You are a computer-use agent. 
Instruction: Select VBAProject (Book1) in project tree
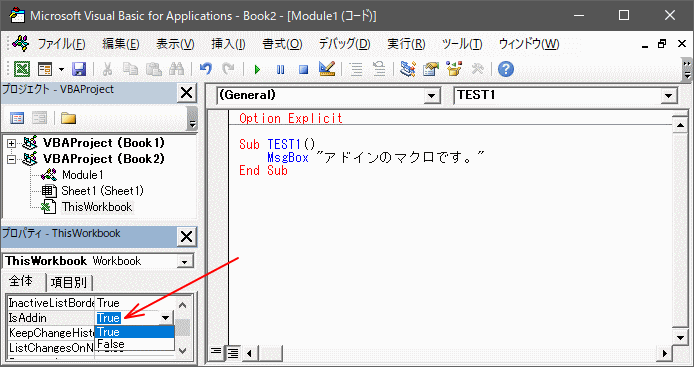104,143
